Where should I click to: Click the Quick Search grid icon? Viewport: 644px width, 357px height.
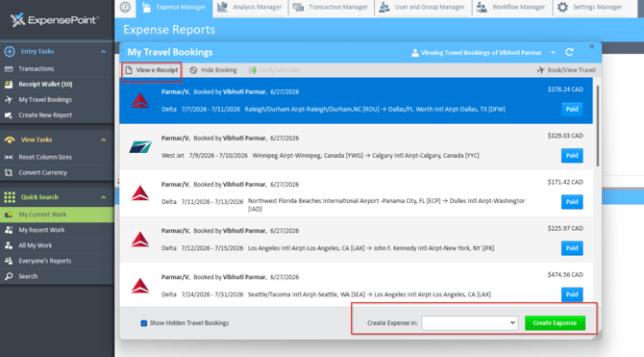[10, 197]
